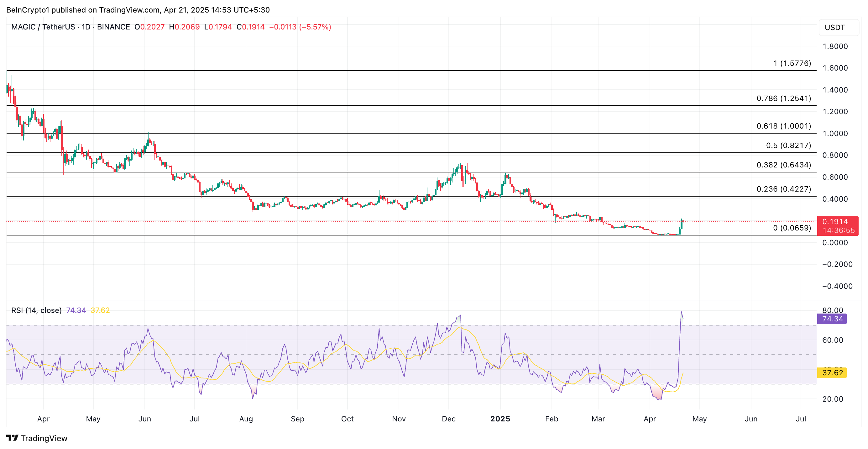Image resolution: width=868 pixels, height=449 pixels.
Task: Click the 20.00 RSI axis label
Action: click(833, 399)
